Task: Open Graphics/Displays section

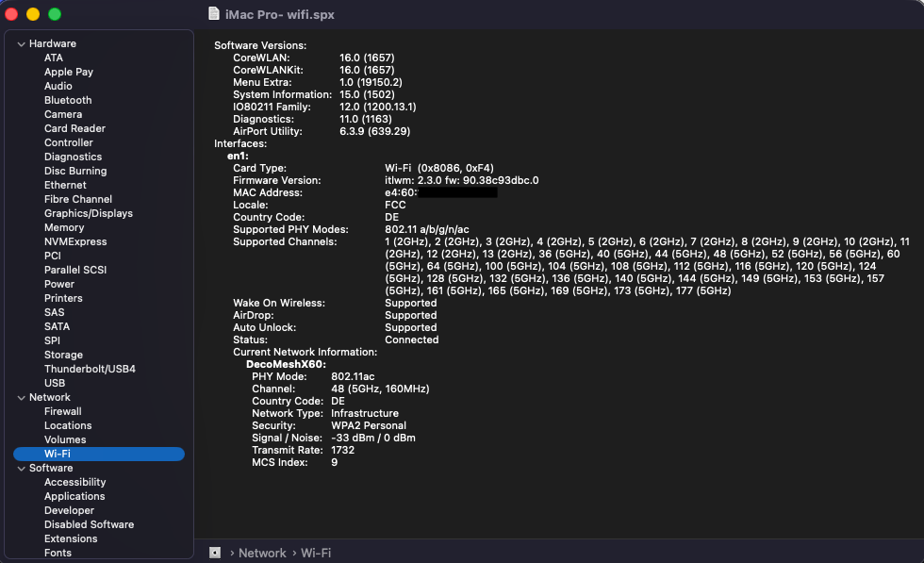Action: point(89,213)
